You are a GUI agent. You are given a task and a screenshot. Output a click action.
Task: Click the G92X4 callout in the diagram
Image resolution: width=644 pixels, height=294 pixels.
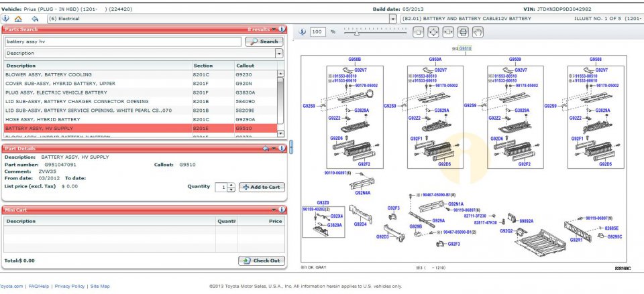[x=337, y=216]
